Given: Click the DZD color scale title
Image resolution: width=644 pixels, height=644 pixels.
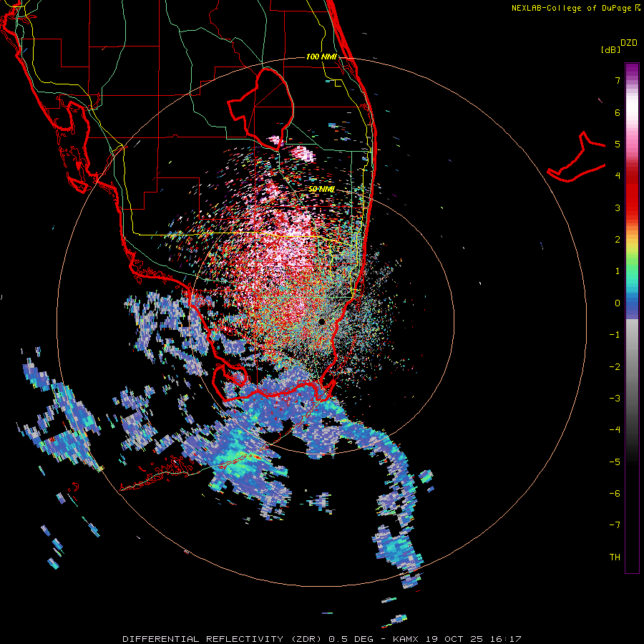Looking at the screenshot, I should coord(629,43).
